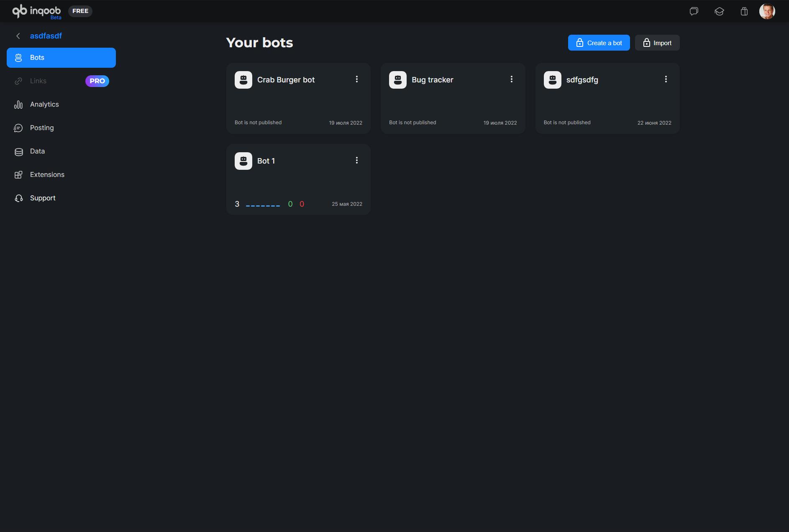789x532 pixels.
Task: Click the asdfasdf workspace name link
Action: click(x=46, y=36)
